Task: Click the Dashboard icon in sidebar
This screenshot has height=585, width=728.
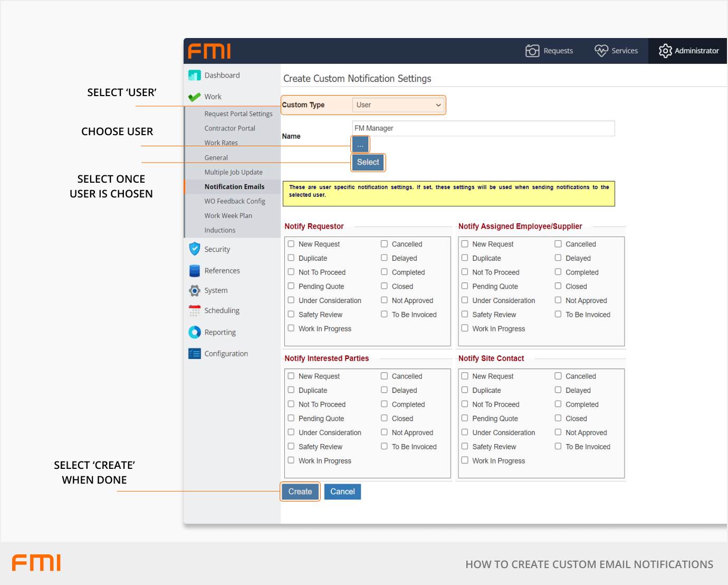Action: pyautogui.click(x=194, y=76)
